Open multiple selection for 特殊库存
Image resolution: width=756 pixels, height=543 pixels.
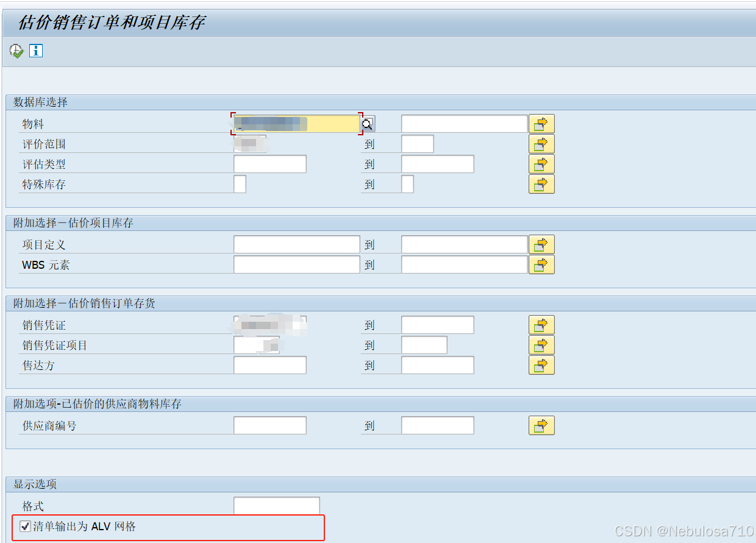[541, 184]
